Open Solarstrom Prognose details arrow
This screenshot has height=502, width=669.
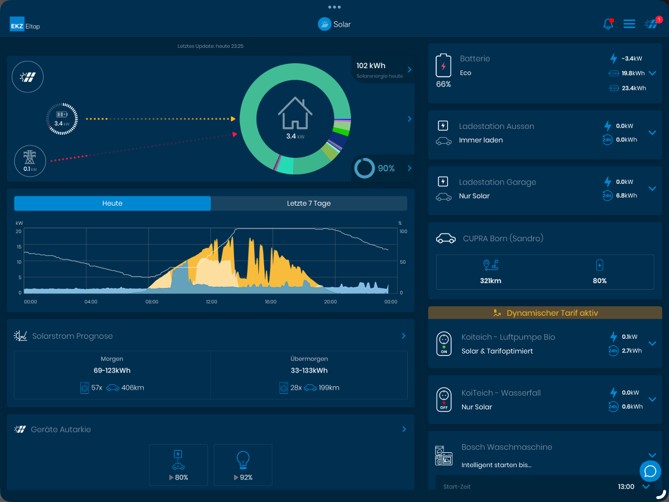pyautogui.click(x=404, y=336)
